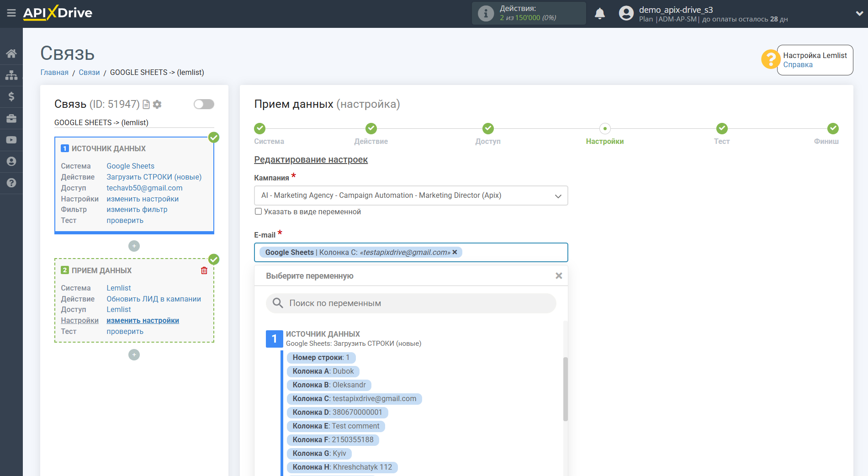Expand the user account dropdown chevron
The width and height of the screenshot is (868, 476).
859,13
